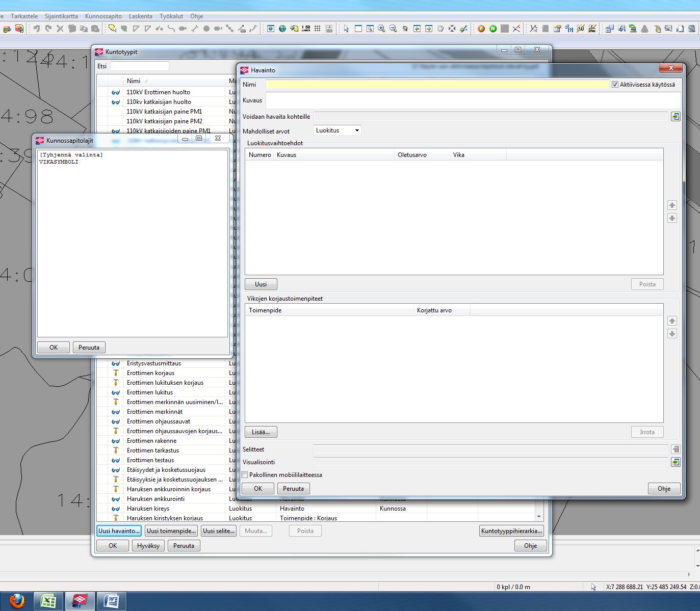Click Uusi toimenpide... in Kuntotyypit
This screenshot has width=700, height=611.
pos(171,531)
